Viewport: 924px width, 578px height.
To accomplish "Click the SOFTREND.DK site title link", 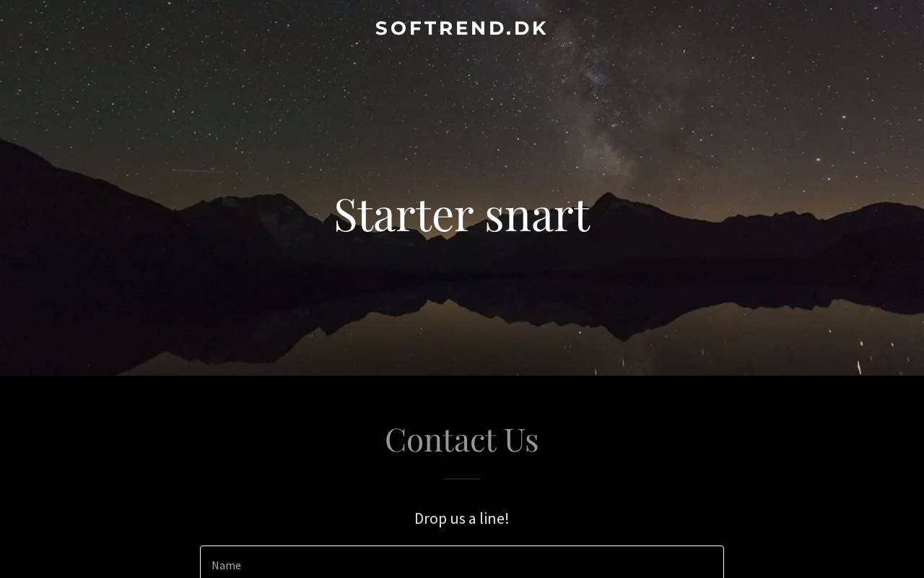I will (x=461, y=28).
